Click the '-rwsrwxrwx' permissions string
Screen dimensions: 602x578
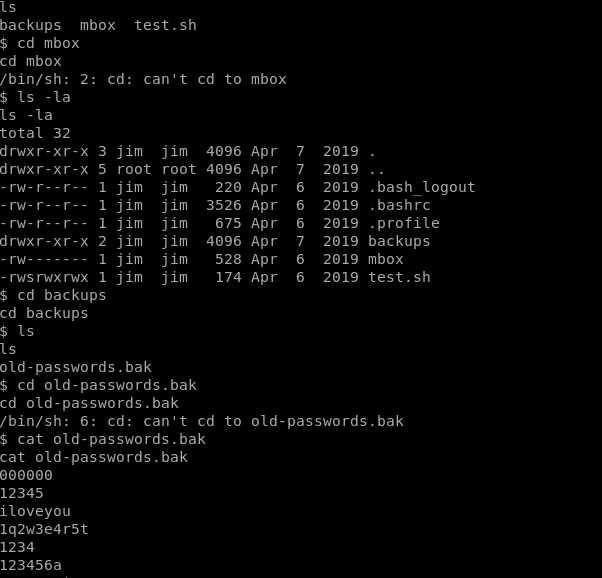pyautogui.click(x=44, y=277)
